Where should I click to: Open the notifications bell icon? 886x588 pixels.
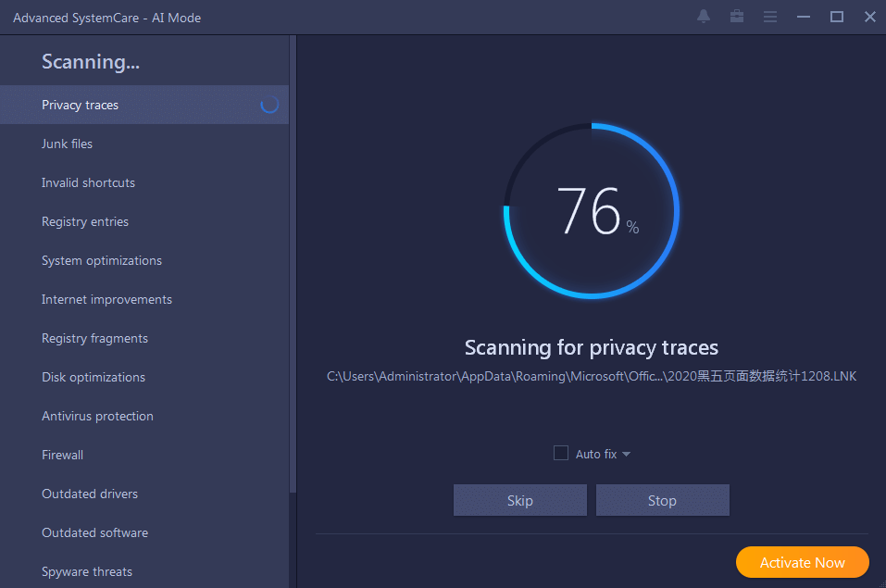click(704, 17)
